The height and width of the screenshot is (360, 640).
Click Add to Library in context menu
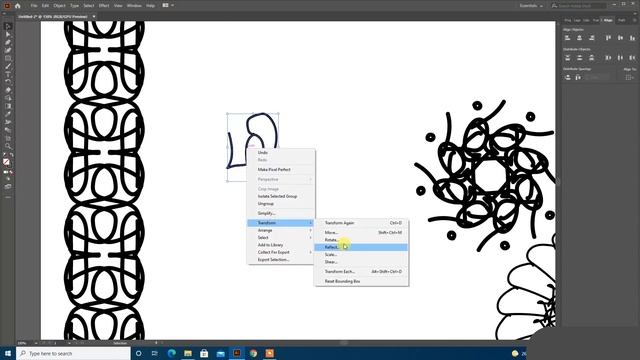(281, 245)
